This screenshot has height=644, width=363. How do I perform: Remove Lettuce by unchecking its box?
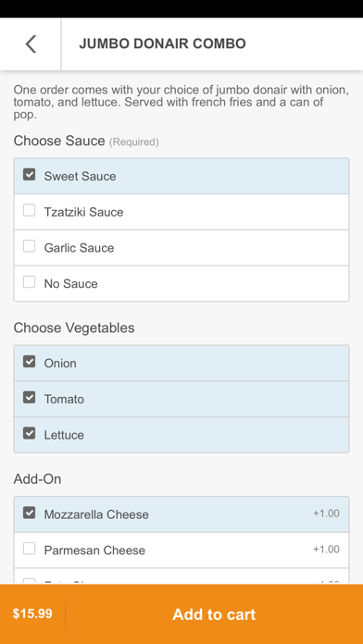click(29, 433)
